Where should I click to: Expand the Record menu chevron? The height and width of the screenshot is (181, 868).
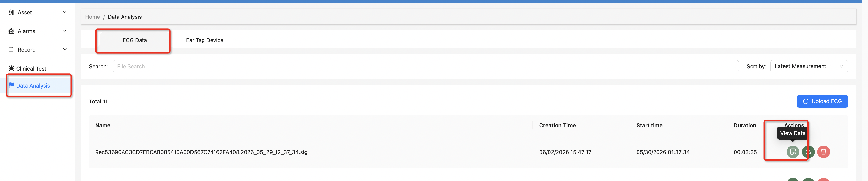click(x=65, y=49)
